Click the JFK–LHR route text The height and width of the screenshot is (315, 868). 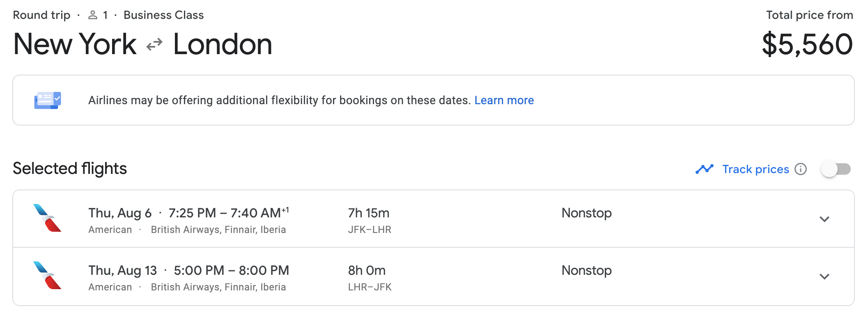[370, 230]
